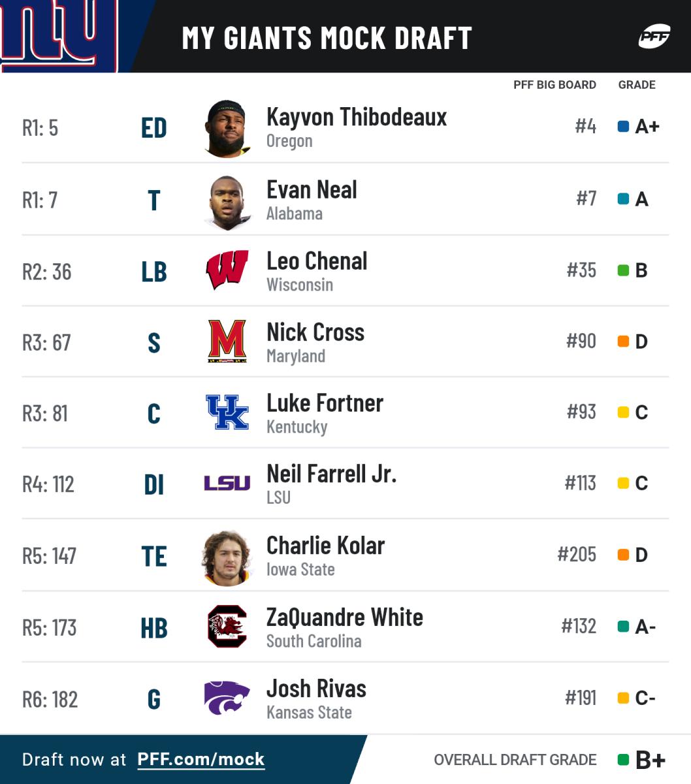
Task: Click the Josh Rivas player name
Action: coord(316,689)
